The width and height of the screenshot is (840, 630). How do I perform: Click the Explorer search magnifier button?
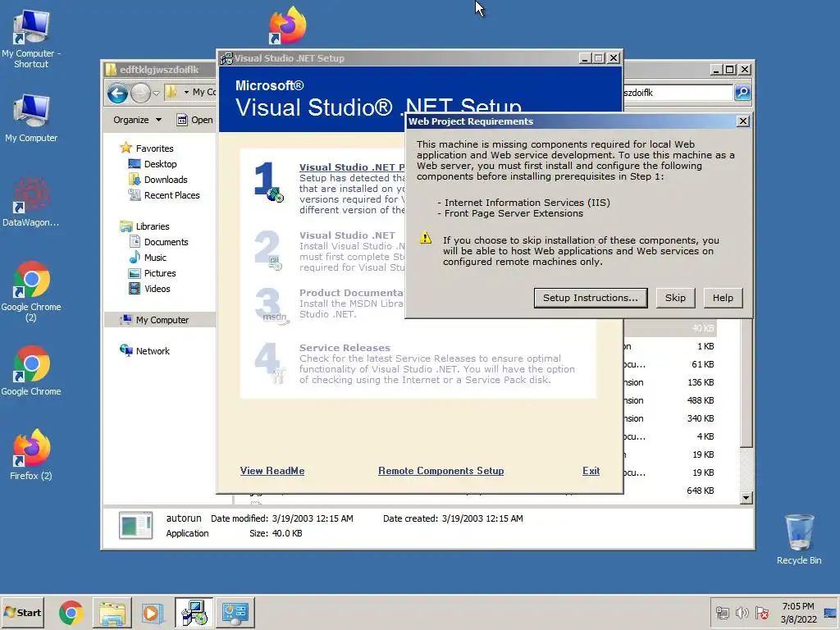pyautogui.click(x=742, y=92)
